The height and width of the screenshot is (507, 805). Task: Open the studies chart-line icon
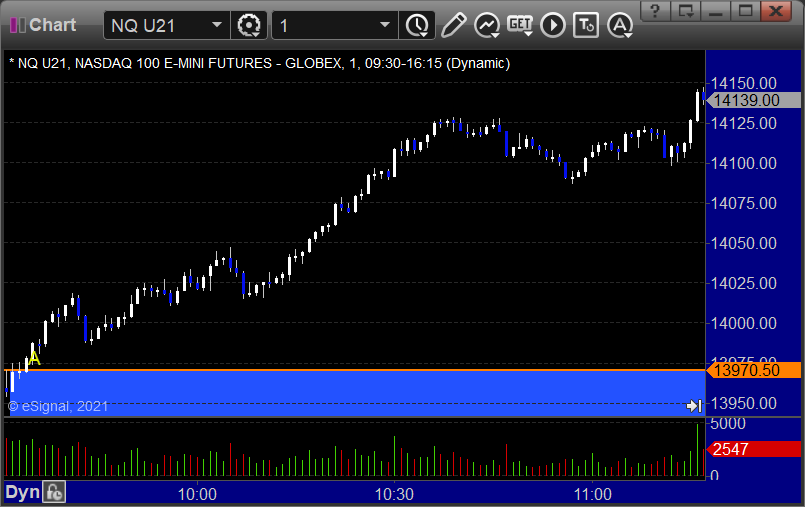click(x=487, y=25)
